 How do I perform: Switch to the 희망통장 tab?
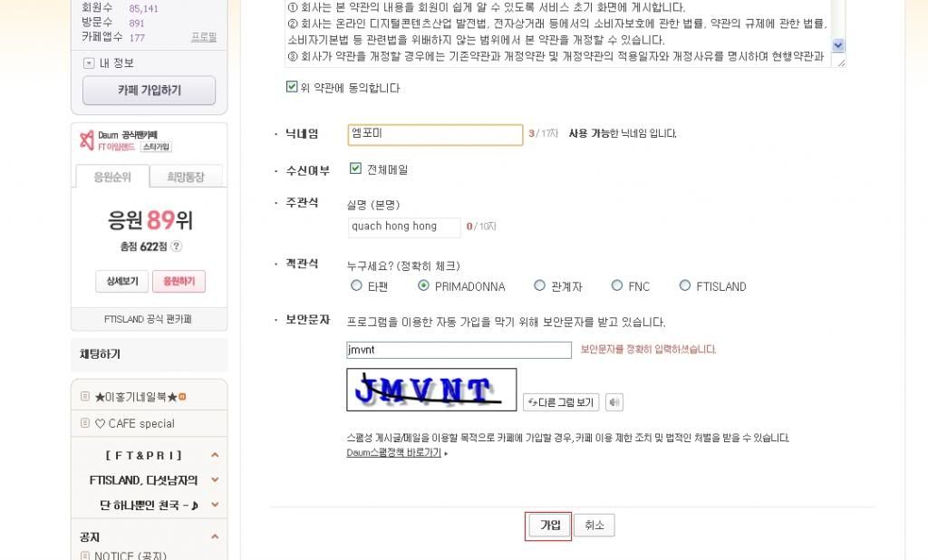[186, 177]
